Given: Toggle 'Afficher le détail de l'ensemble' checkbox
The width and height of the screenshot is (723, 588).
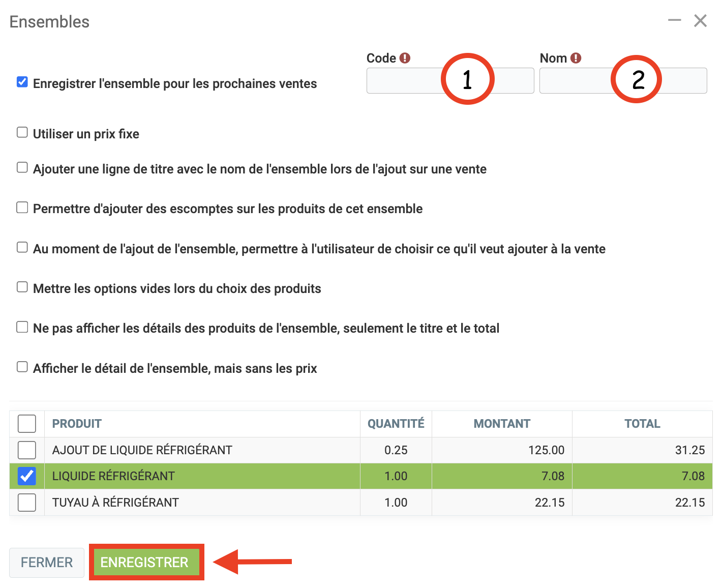Looking at the screenshot, I should click(22, 367).
